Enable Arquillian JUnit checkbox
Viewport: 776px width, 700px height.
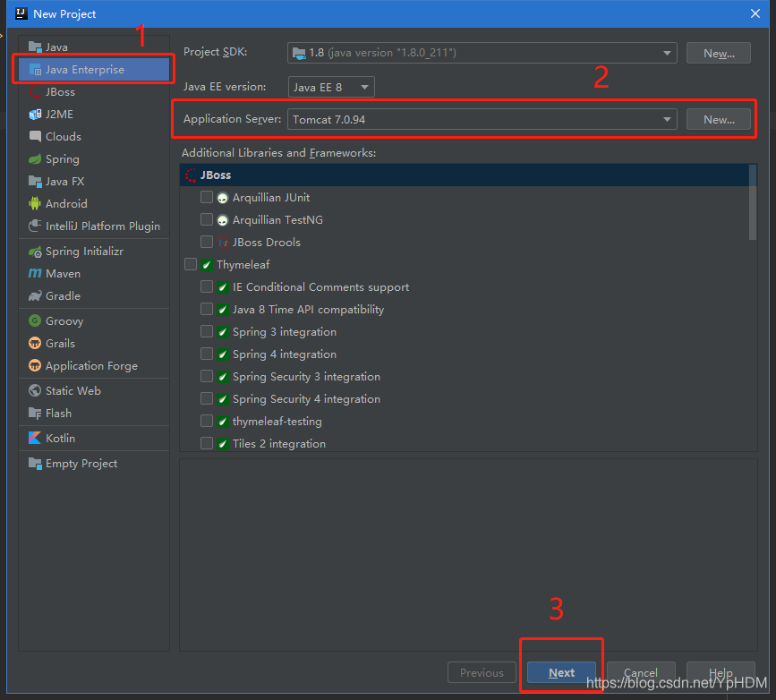(x=207, y=197)
